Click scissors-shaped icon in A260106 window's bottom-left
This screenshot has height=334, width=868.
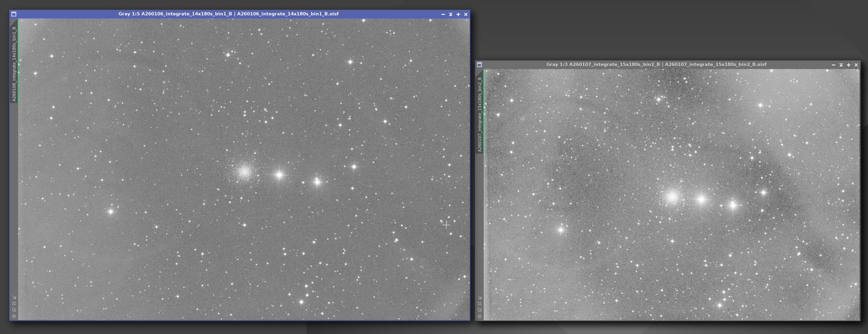coord(14,297)
